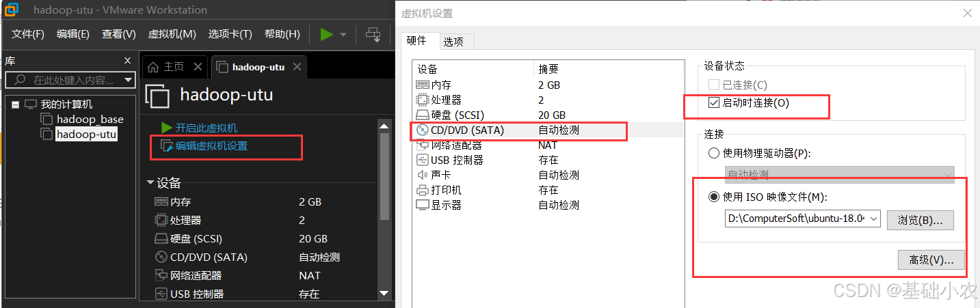Screen dimensions: 980x308
Task: Open the library search dropdown arrow
Action: pos(128,80)
